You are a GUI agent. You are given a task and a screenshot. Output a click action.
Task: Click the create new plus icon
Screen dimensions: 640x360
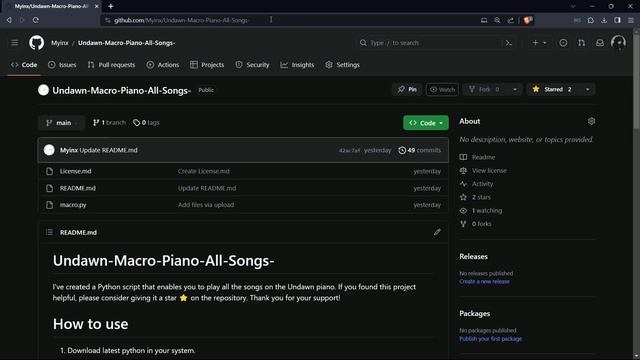(535, 43)
